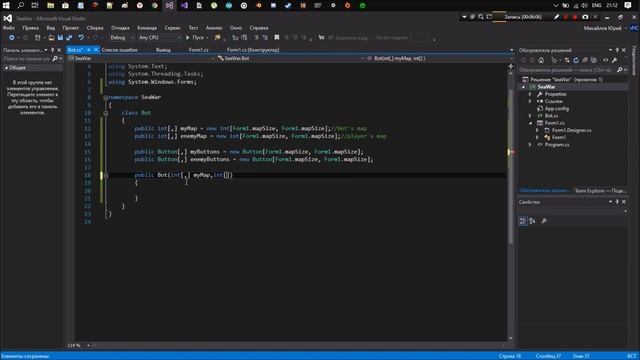Image resolution: width=640 pixels, height=360 pixels.
Task: Collapse the class Bot code block
Action: point(106,113)
